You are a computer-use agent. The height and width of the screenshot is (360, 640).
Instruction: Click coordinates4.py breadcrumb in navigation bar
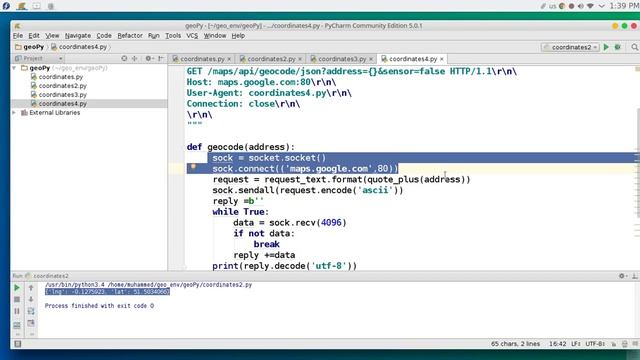pyautogui.click(x=79, y=47)
